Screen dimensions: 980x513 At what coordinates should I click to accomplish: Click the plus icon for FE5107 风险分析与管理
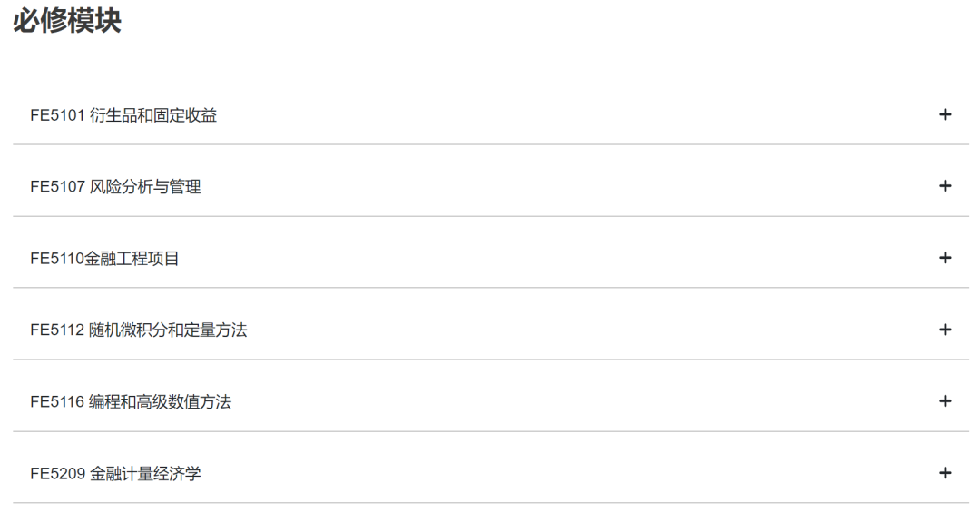click(945, 186)
